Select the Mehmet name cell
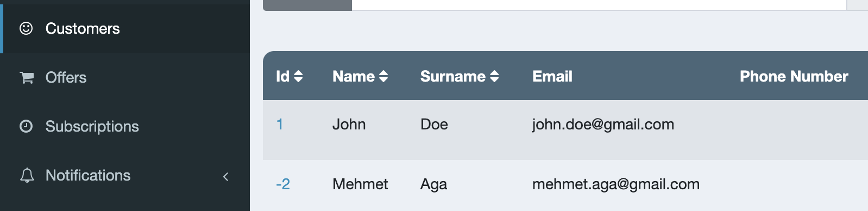868x211 pixels. pyautogui.click(x=360, y=184)
